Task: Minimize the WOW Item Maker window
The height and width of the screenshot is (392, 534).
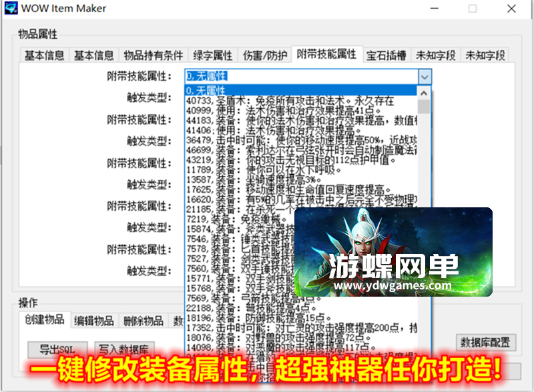Action: tap(435, 8)
